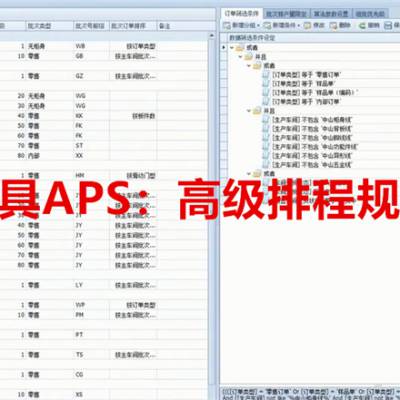Viewport: 400px width, 400px height.
Task: Collapse the last 或者 group below 中山五金线
Action: point(249,174)
